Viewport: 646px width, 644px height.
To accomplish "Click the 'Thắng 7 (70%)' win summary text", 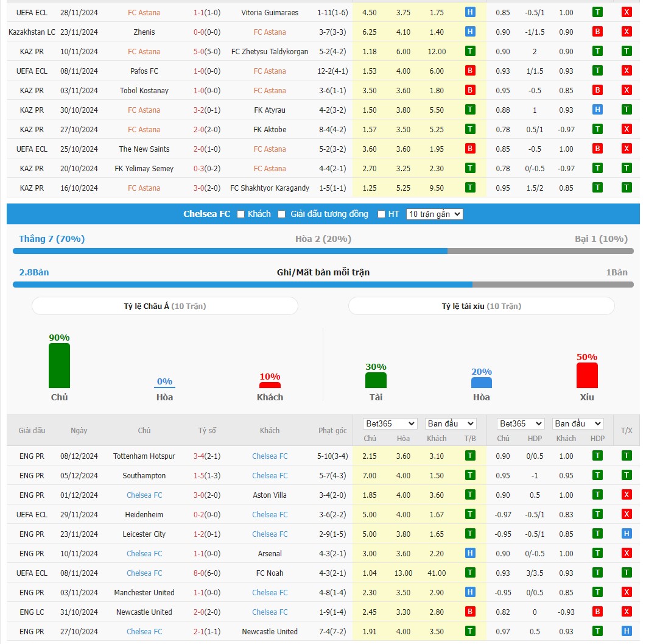I will pos(52,239).
